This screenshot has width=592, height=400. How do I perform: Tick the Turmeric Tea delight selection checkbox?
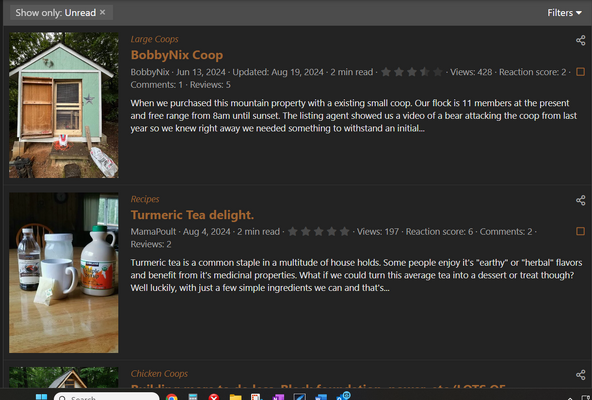click(x=580, y=231)
